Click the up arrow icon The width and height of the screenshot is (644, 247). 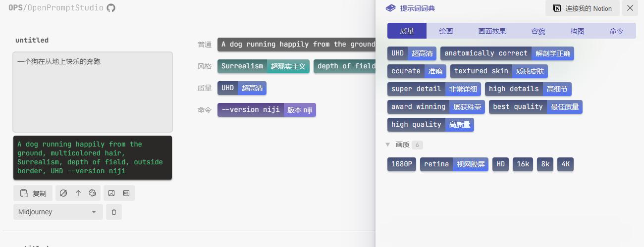pyautogui.click(x=78, y=193)
